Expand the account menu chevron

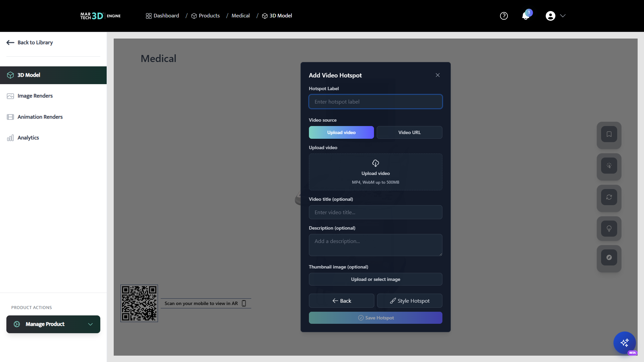563,16
